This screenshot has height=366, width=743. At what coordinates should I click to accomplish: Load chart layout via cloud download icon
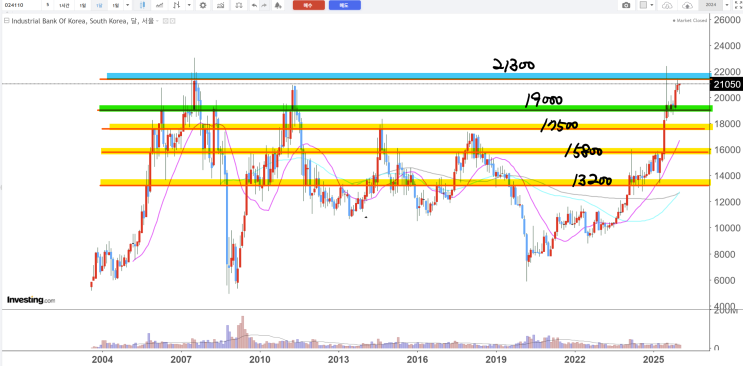coord(667,5)
